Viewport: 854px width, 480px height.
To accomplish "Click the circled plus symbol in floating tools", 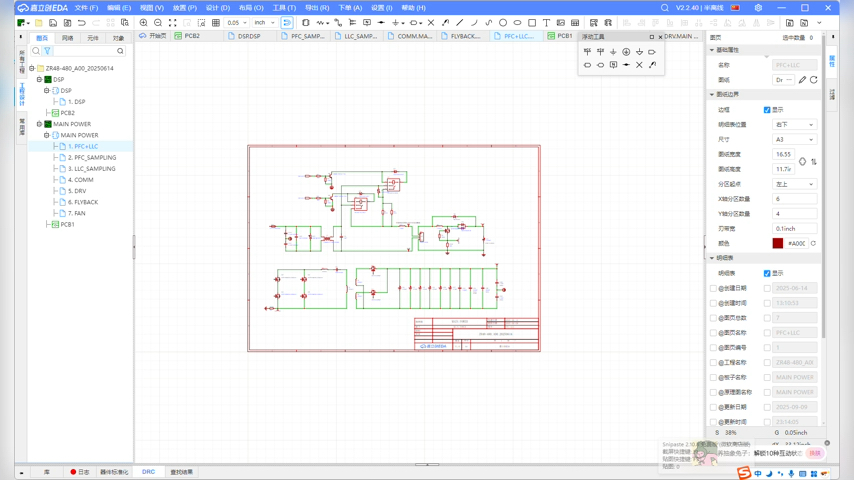I will coord(626,52).
